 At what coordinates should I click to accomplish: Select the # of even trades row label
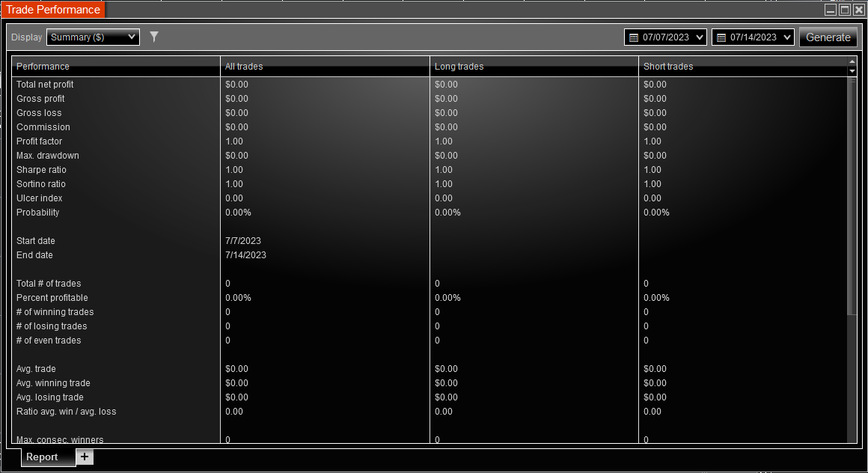(49, 341)
